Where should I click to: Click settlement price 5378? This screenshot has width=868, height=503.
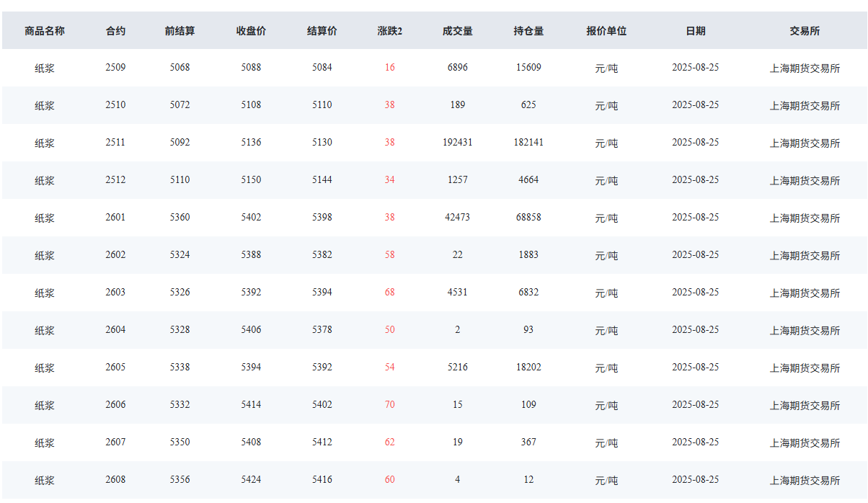322,330
